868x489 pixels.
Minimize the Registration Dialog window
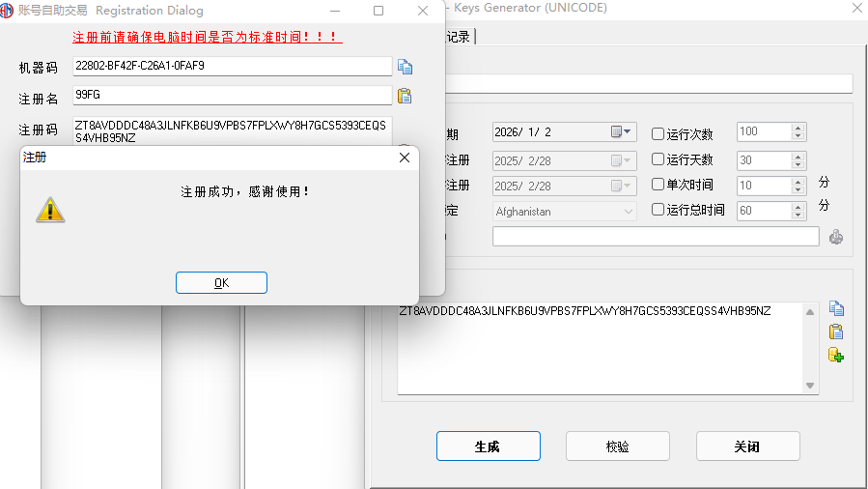(x=335, y=11)
